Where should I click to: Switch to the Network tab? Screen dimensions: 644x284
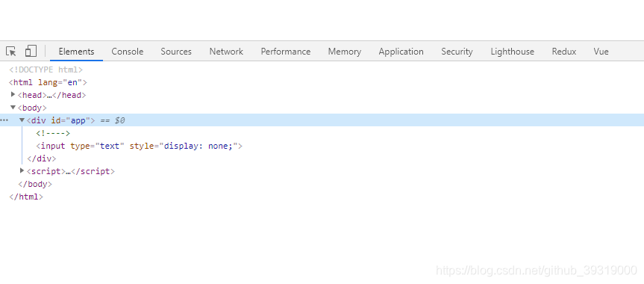226,52
